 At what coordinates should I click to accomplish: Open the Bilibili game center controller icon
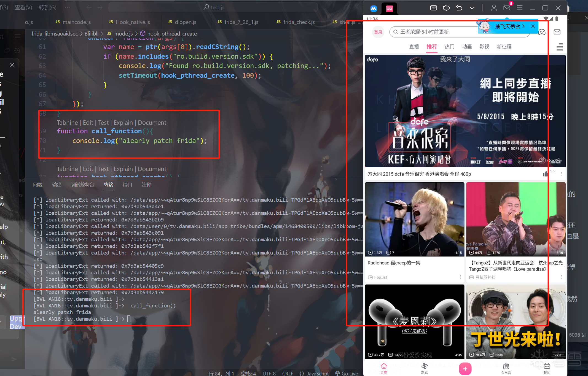coord(542,32)
